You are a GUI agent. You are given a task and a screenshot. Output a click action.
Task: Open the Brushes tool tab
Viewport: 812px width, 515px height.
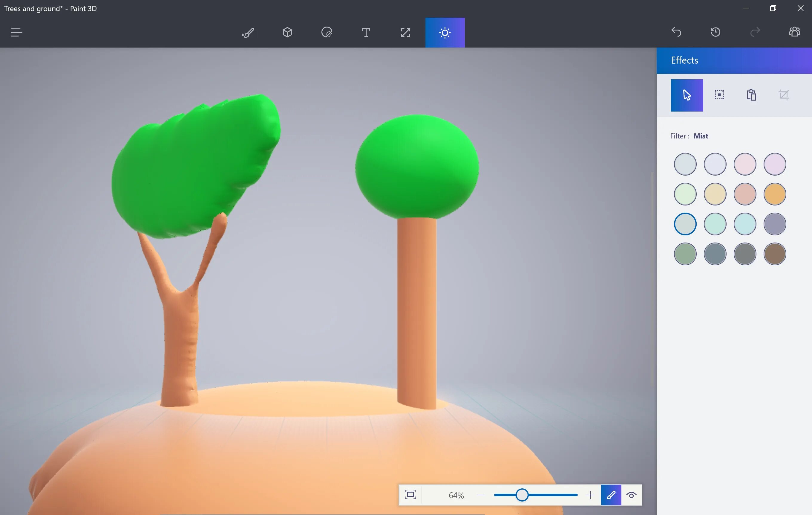pyautogui.click(x=248, y=33)
